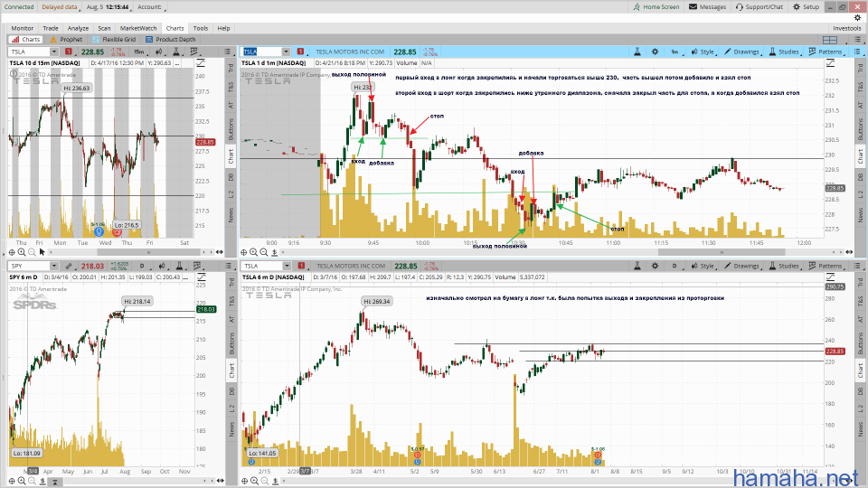Screen dimensions: 868x488
Task: Click flask icon in bottom-right chart toolbar
Action: [637, 266]
